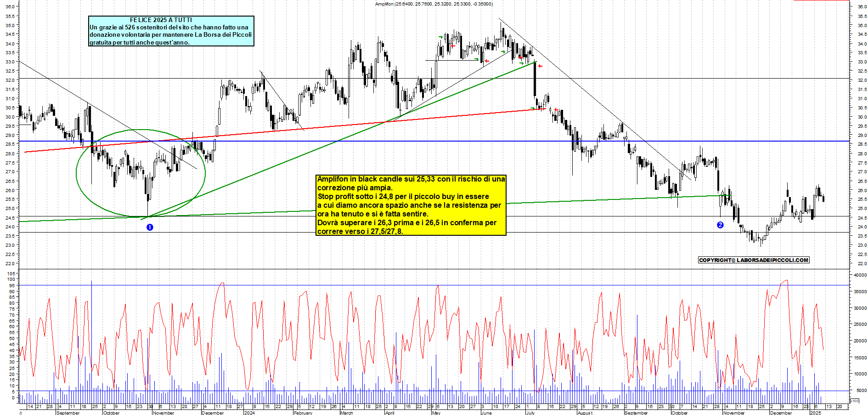Screen dimensions: 868x415
Task: Click the '5000' volume scale label
Action: 862,390
